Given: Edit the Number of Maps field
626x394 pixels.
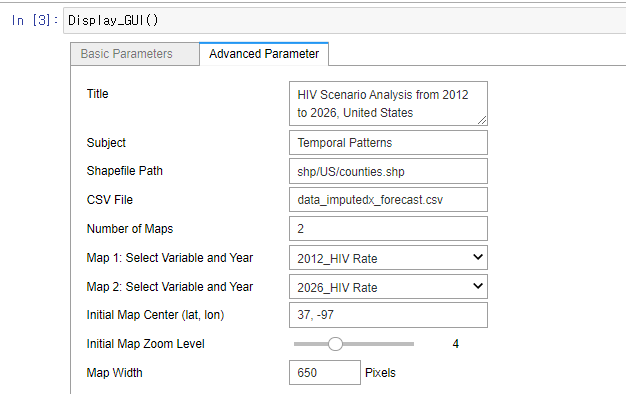Looking at the screenshot, I should [388, 229].
